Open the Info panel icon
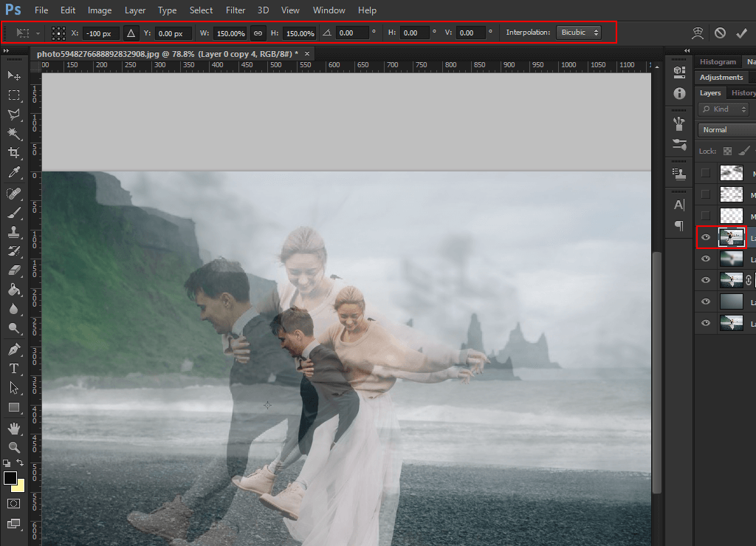The height and width of the screenshot is (546, 756). click(679, 93)
